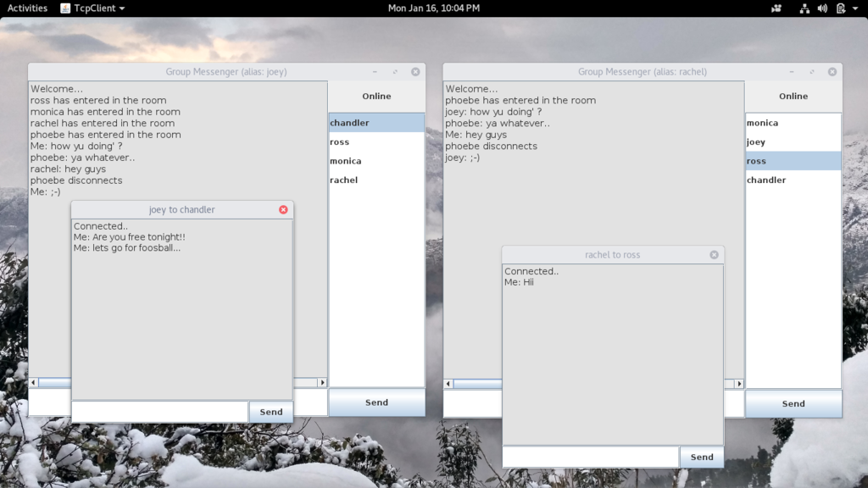Minimize rachel's Group Messenger window

pyautogui.click(x=792, y=72)
